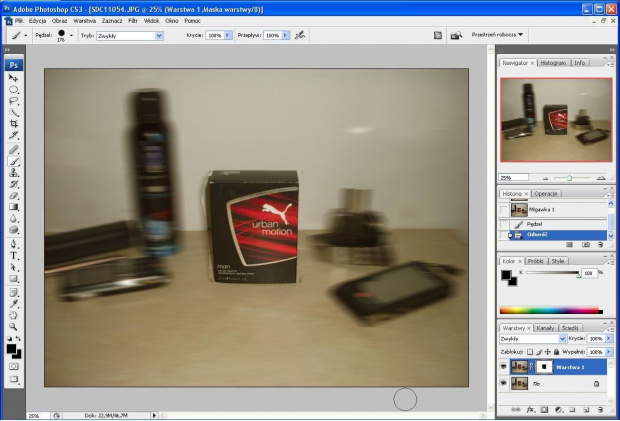This screenshot has width=620, height=421.
Task: Select the Pen tool
Action: [x=13, y=244]
